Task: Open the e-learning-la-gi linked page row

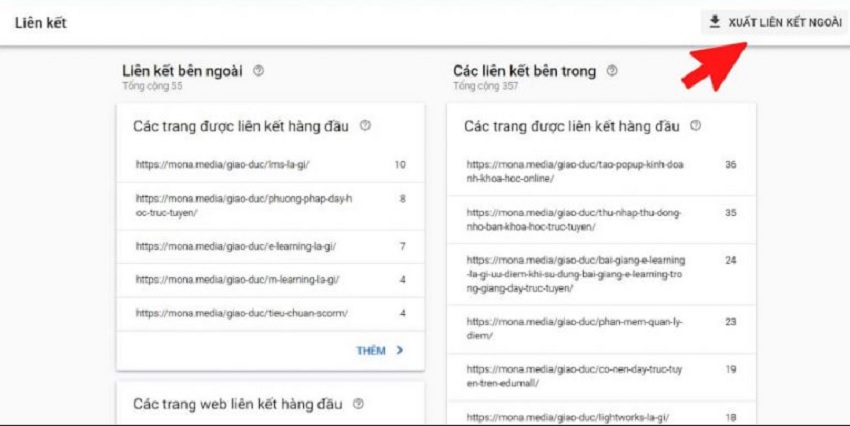Action: coord(271,247)
